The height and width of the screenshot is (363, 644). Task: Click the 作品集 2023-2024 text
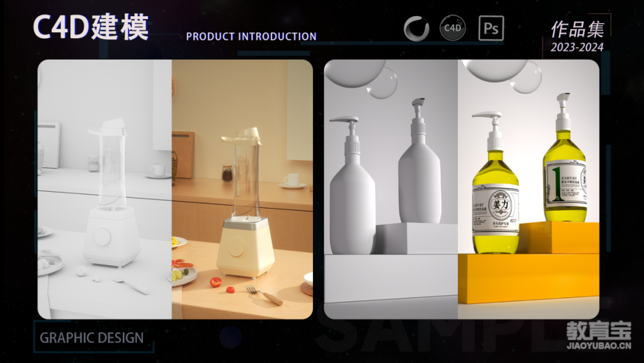(577, 37)
